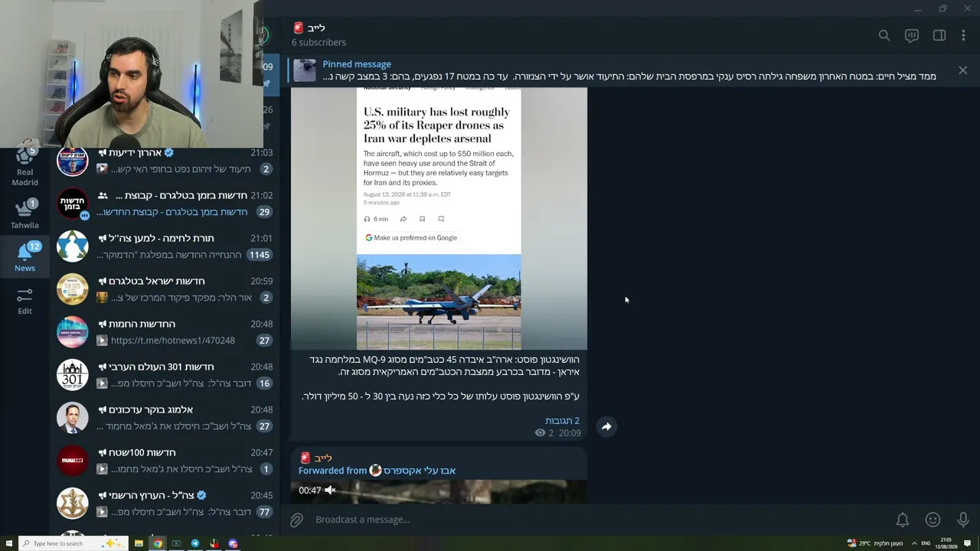Click the 77 unread badge

coord(265,512)
